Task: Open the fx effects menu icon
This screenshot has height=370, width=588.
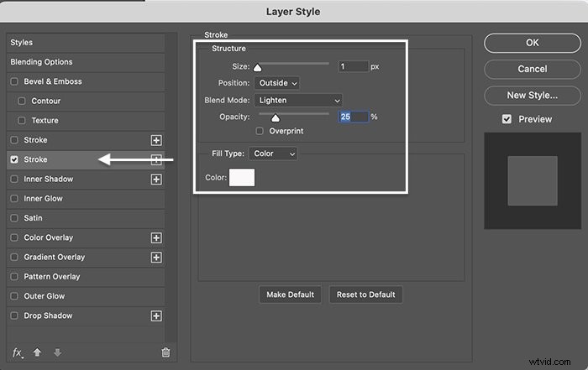Action: (x=18, y=352)
